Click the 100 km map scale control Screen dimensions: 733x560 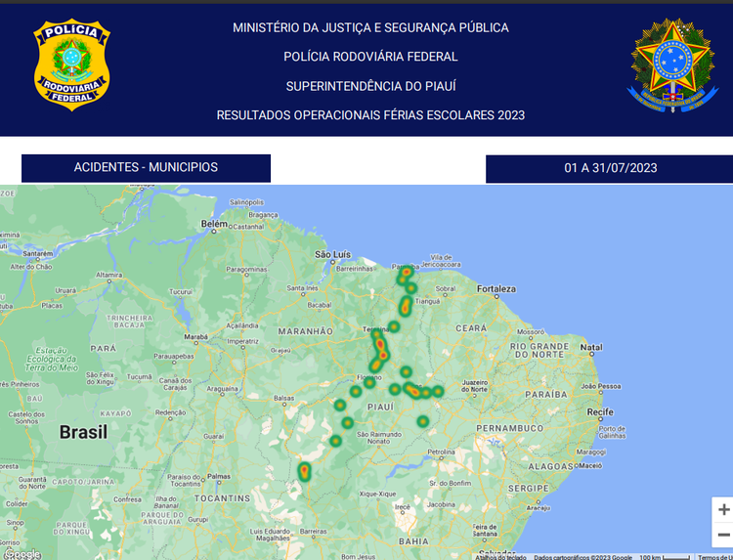pos(665,557)
